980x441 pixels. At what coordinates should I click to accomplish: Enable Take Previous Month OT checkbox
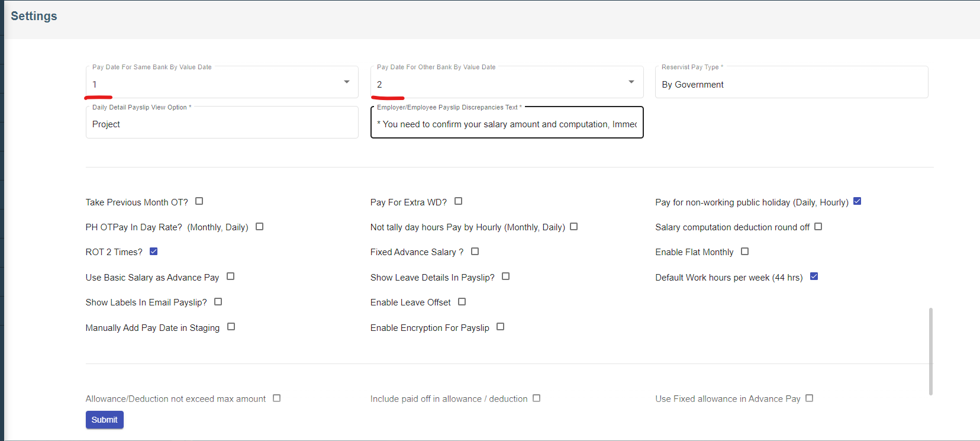coord(199,201)
